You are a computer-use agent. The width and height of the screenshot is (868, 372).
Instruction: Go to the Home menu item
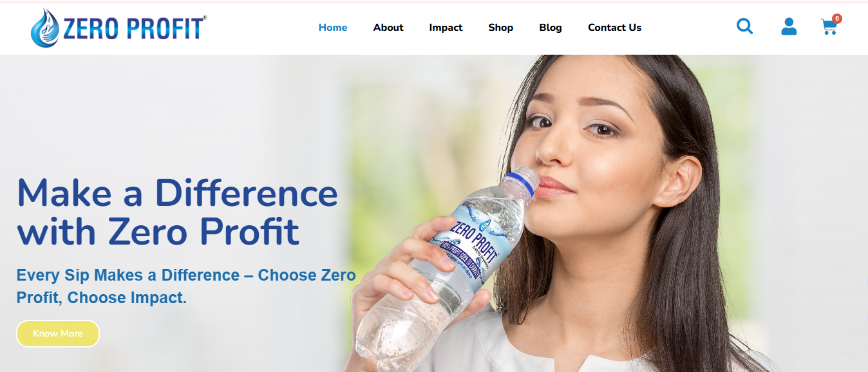click(x=333, y=28)
